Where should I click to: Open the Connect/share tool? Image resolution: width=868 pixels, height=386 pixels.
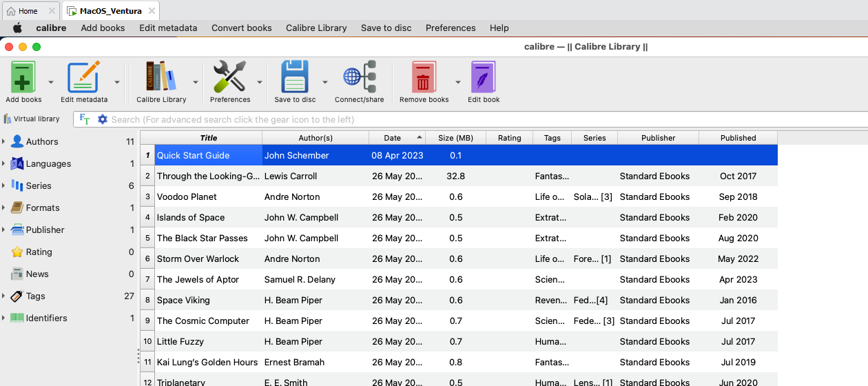[x=359, y=77]
